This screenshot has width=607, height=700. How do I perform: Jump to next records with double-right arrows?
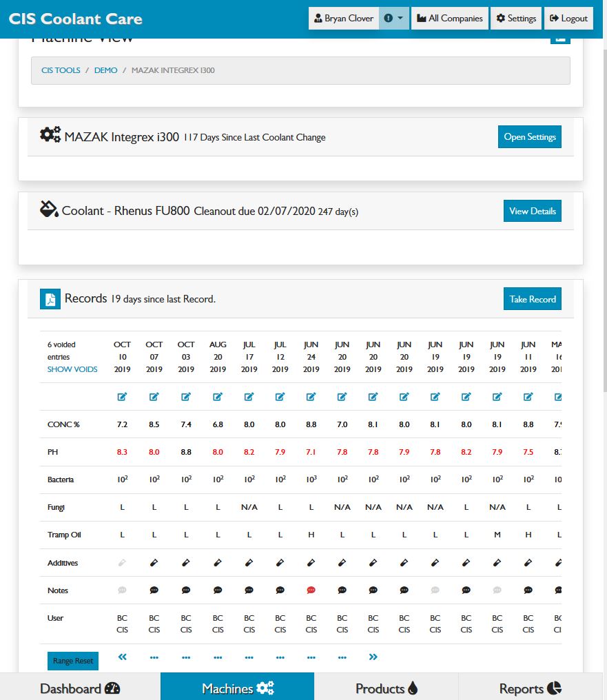point(373,657)
